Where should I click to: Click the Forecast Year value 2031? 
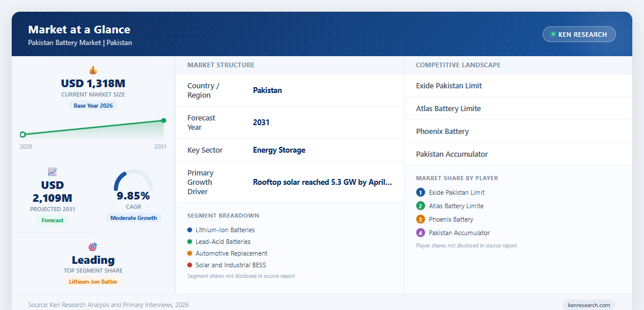(x=261, y=122)
